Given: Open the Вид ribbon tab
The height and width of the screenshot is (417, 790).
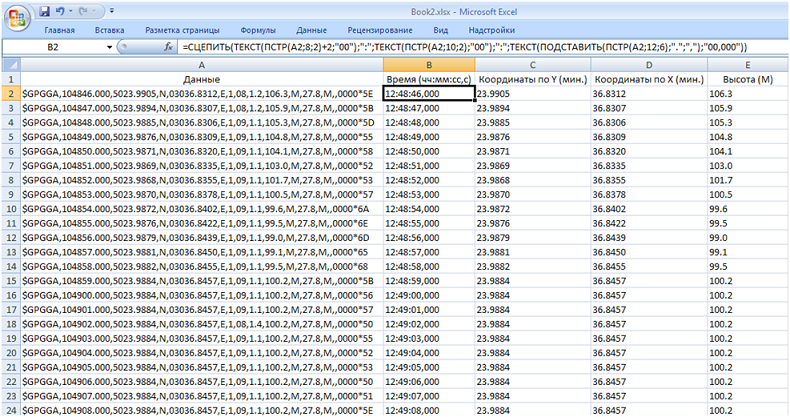Looking at the screenshot, I should click(440, 30).
